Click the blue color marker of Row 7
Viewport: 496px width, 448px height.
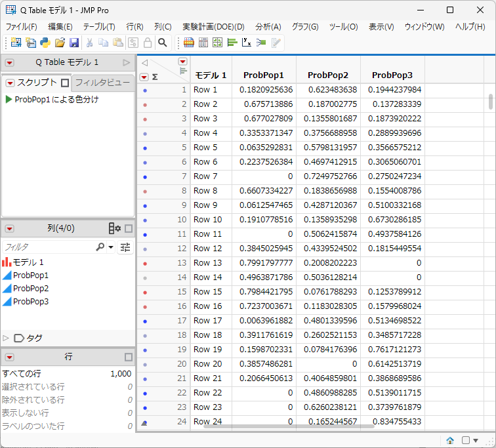(145, 177)
